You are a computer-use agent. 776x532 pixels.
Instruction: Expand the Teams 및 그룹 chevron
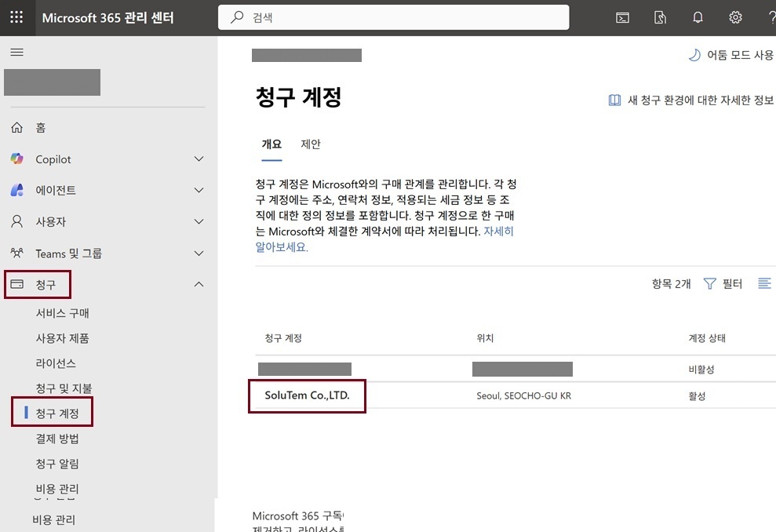(199, 253)
